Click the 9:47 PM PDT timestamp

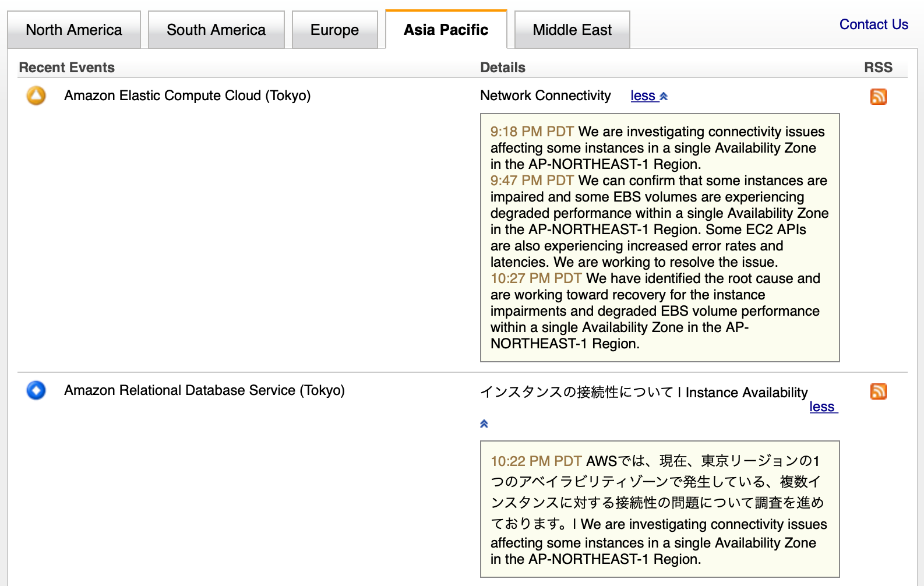coord(532,181)
